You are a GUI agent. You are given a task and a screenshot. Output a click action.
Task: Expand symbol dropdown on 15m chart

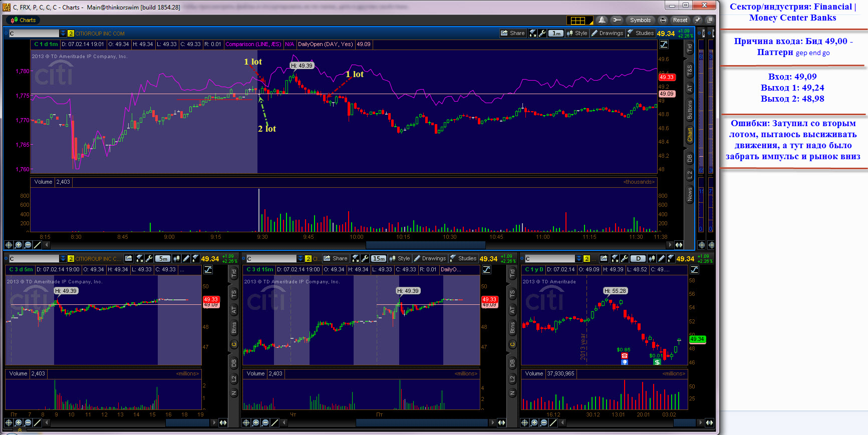[x=300, y=258]
